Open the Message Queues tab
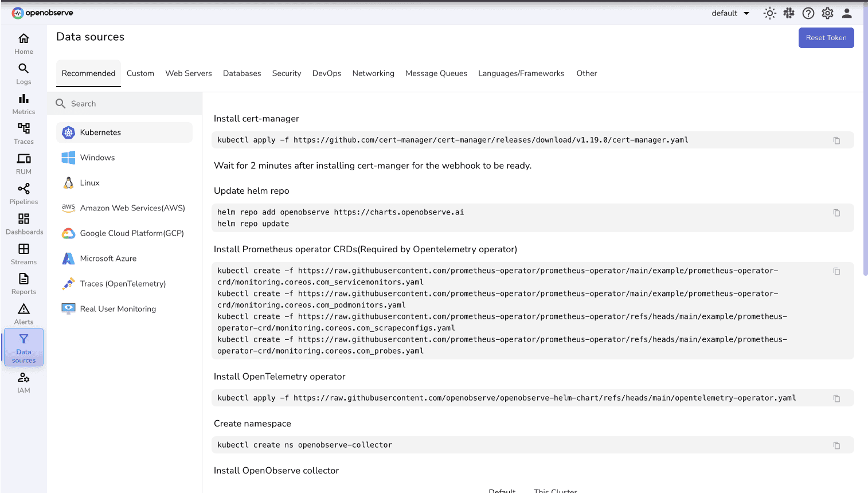Viewport: 868px width, 493px height. tap(436, 73)
